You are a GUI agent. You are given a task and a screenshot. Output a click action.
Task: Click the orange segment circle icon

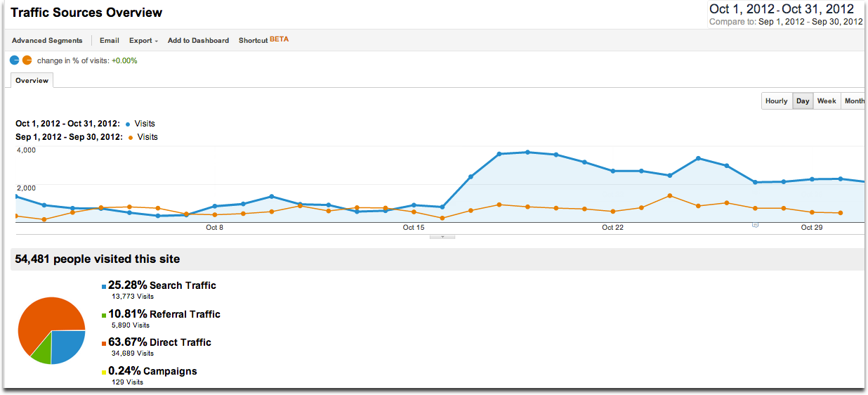tap(27, 60)
